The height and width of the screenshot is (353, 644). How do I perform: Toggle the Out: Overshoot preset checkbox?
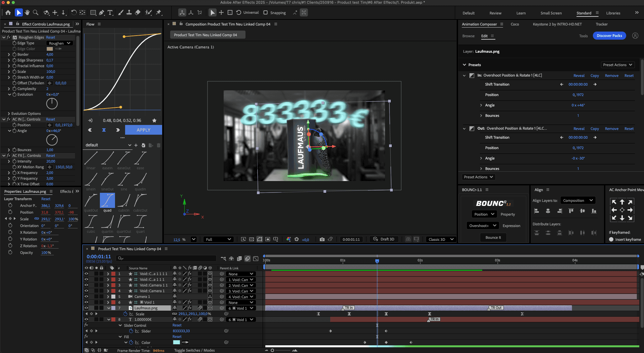472,129
